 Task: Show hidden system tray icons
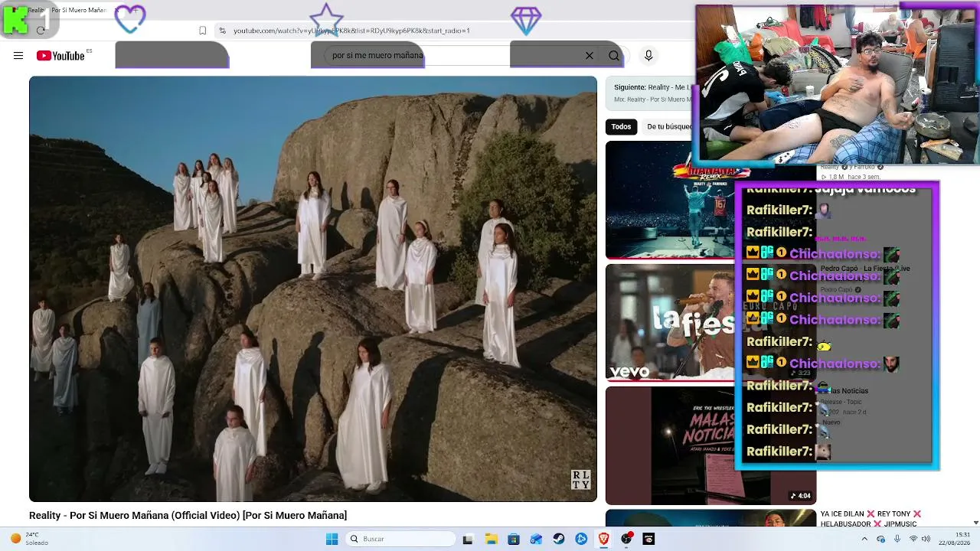pos(865,539)
